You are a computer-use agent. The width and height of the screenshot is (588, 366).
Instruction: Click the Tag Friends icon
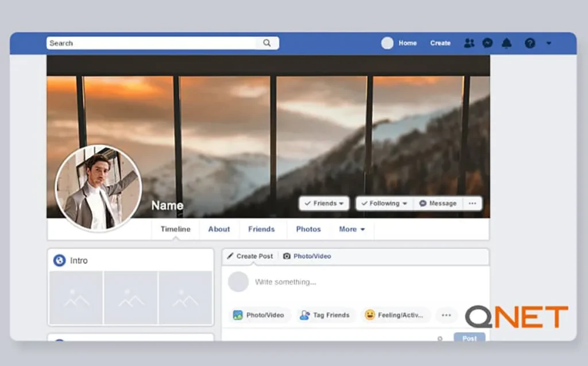[304, 315]
